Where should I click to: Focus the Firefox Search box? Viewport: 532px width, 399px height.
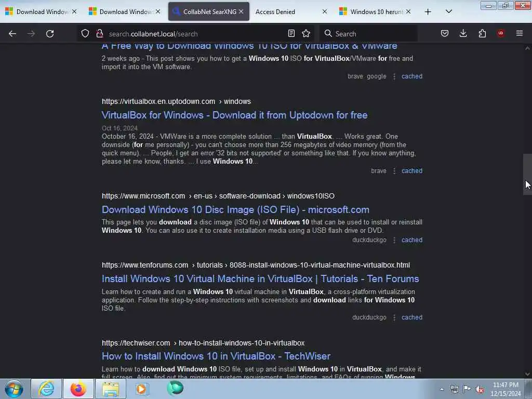pos(368,34)
